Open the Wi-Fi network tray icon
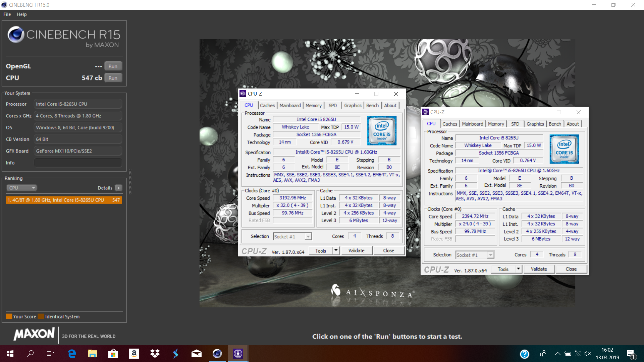This screenshot has width=644, height=362. click(578, 354)
